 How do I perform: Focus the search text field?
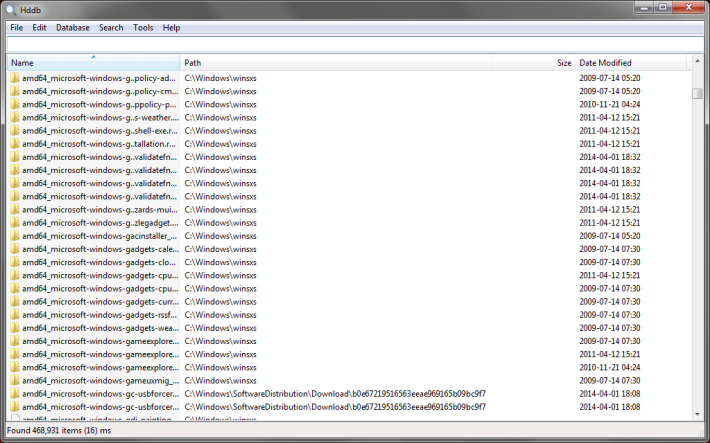click(x=355, y=44)
